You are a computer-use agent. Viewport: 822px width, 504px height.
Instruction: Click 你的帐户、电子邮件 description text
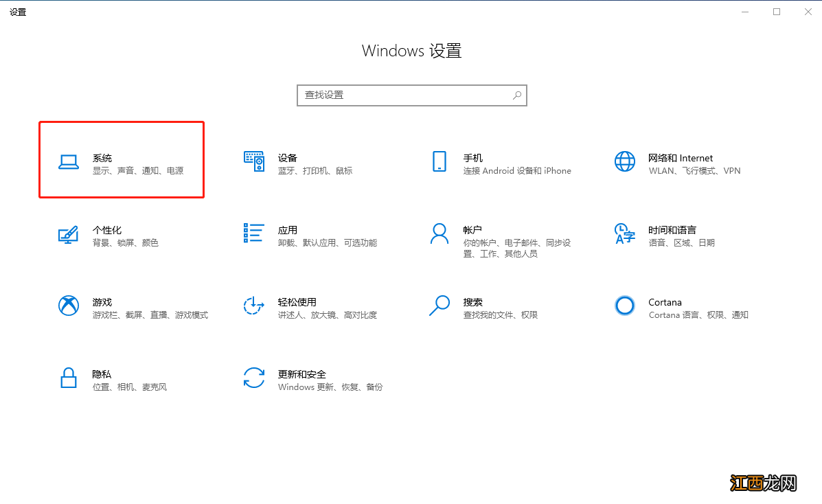coord(517,248)
